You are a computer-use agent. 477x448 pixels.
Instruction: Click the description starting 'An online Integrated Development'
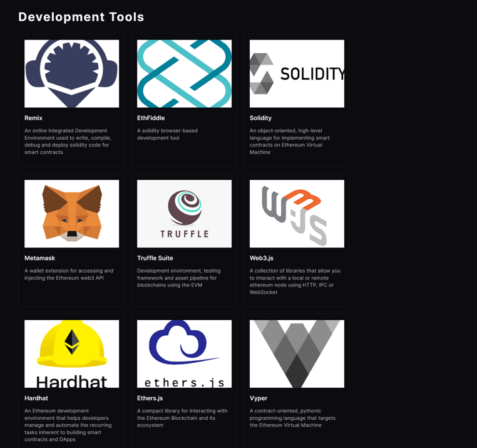pos(68,142)
